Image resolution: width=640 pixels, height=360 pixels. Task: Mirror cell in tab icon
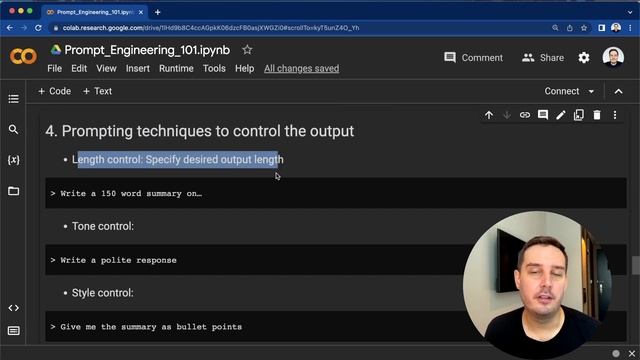click(579, 115)
